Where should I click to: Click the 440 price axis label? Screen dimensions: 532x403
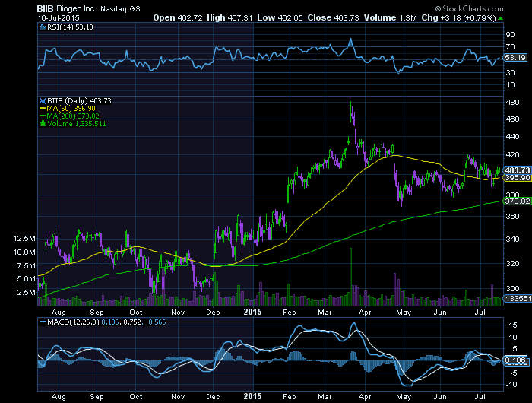pos(512,137)
